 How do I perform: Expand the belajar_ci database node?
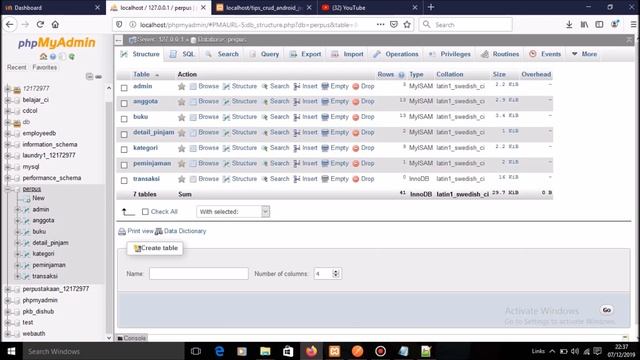click(7, 100)
